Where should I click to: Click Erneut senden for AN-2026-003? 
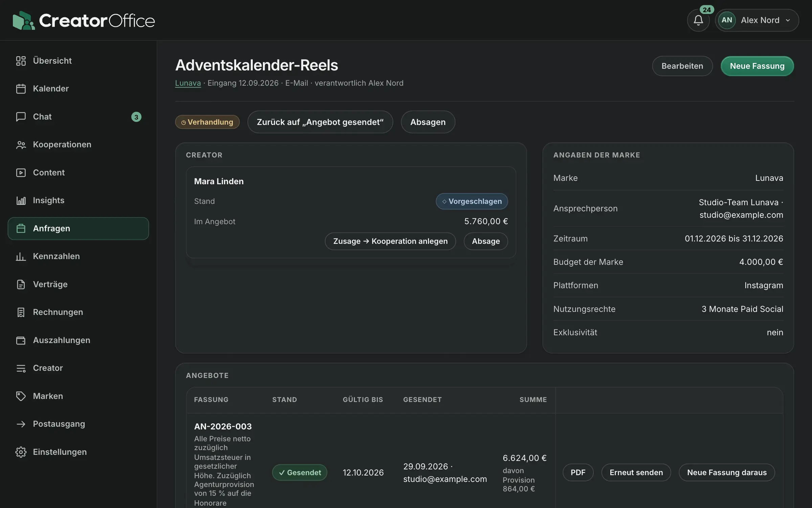tap(636, 472)
